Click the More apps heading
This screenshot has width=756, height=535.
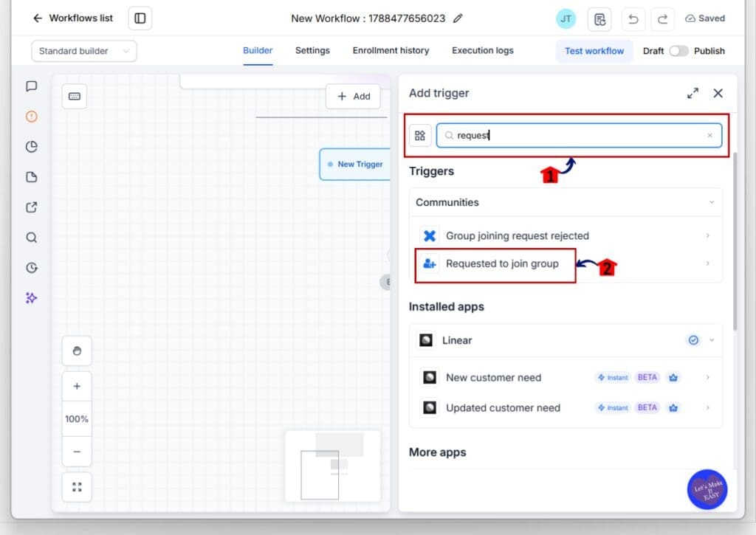coord(437,452)
